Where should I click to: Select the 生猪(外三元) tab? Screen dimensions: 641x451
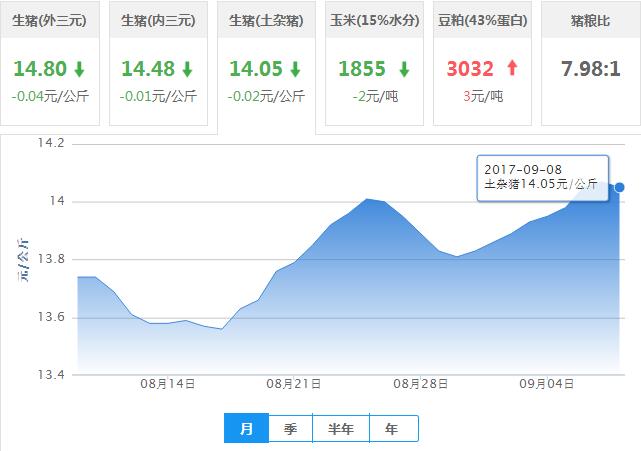click(50, 20)
